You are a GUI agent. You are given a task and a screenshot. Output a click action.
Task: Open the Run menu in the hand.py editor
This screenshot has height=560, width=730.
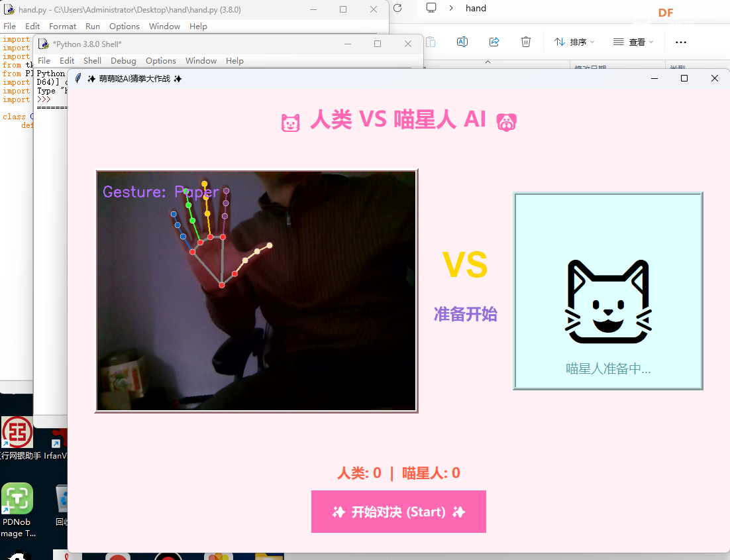pyautogui.click(x=92, y=26)
